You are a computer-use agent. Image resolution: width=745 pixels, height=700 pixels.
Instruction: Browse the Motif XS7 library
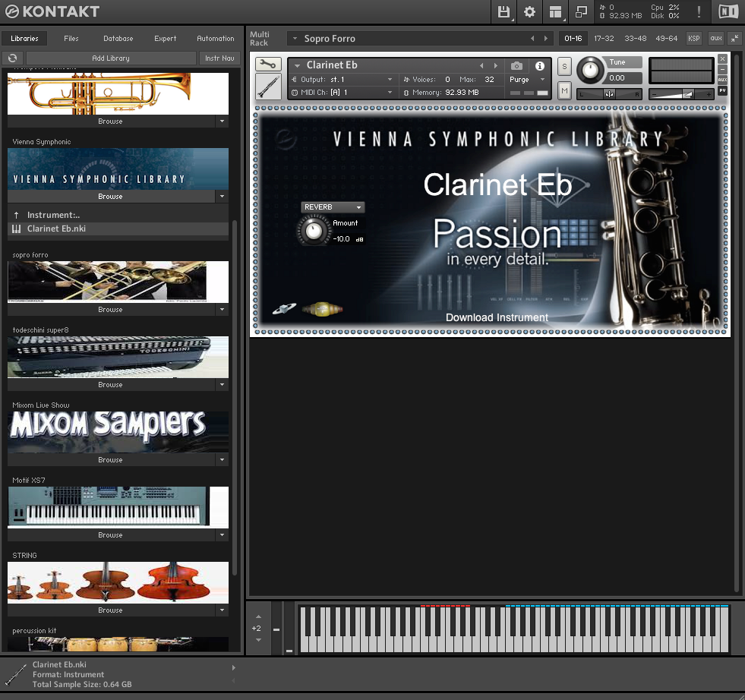point(111,534)
